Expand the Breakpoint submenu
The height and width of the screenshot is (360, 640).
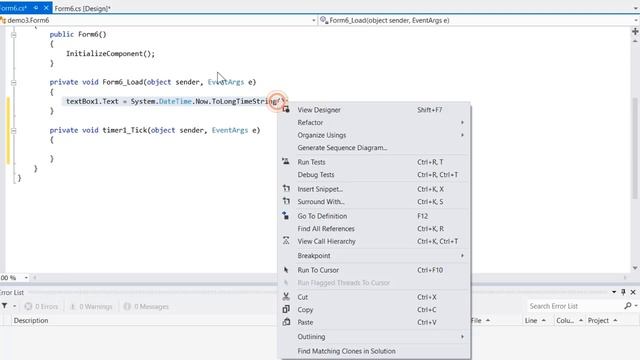click(462, 256)
